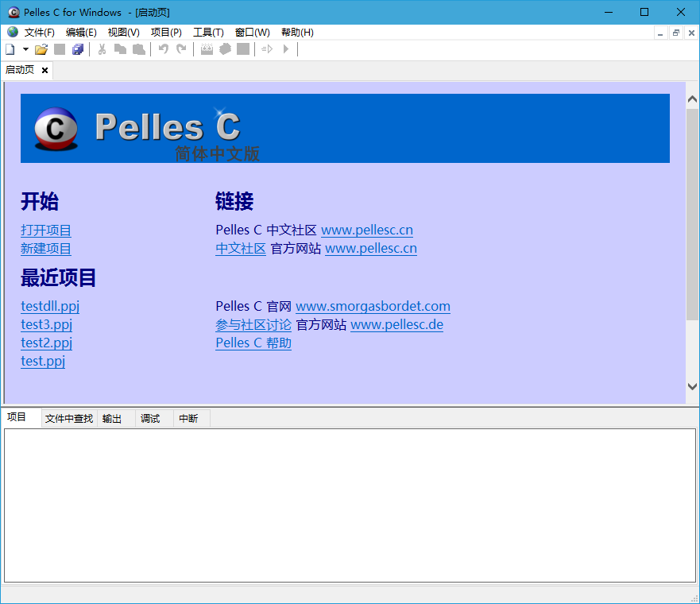The width and height of the screenshot is (700, 604).
Task: Open the 工具(T) menu
Action: click(x=208, y=33)
